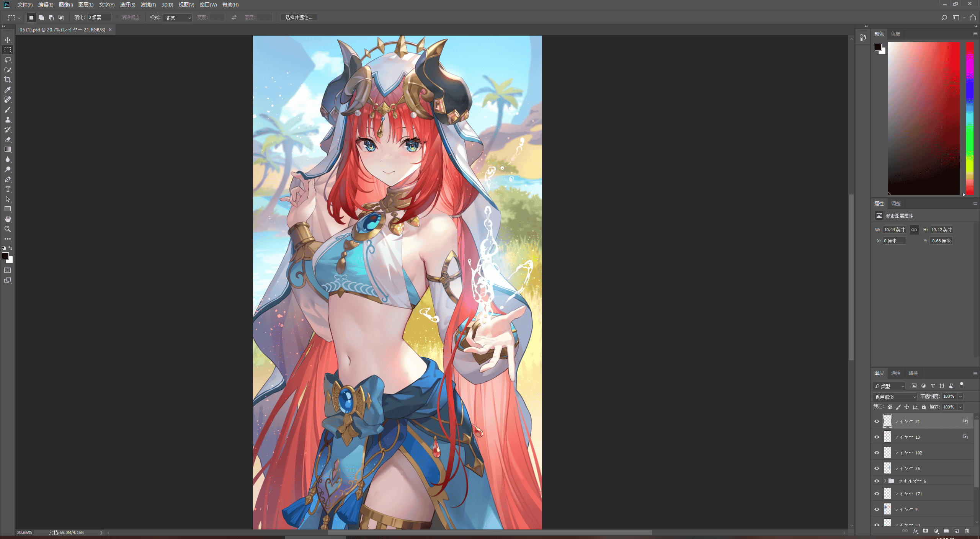
Task: Open the 样式 style dropdown
Action: tap(178, 18)
